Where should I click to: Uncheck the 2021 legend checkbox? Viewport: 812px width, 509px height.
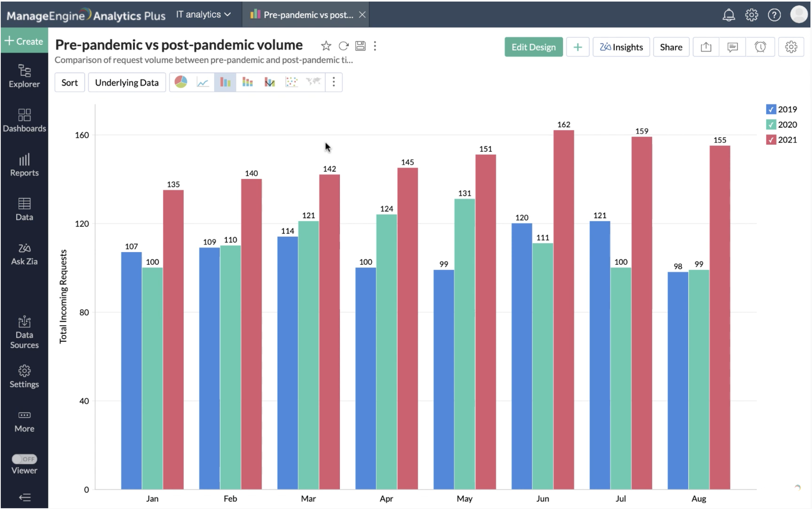[771, 140]
